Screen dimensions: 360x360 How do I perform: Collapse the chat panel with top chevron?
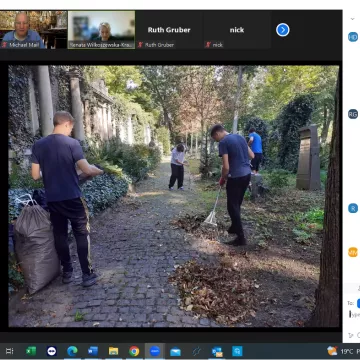(x=352, y=19)
